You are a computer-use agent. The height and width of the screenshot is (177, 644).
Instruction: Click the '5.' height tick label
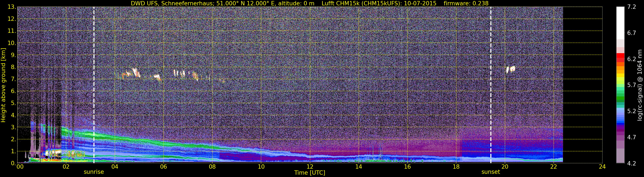point(13,103)
